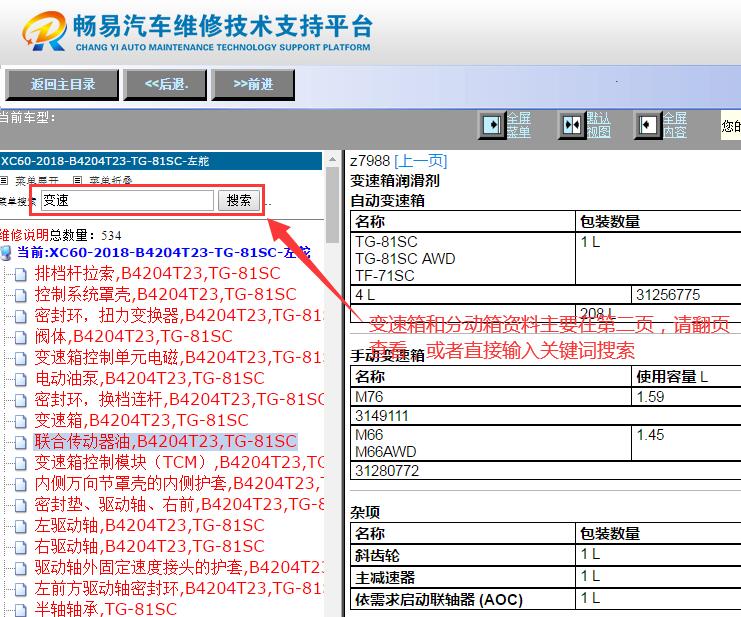This screenshot has width=741, height=617.
Task: Open 控制系统罩壳,B4204T23,TG-81SC
Action: (165, 294)
